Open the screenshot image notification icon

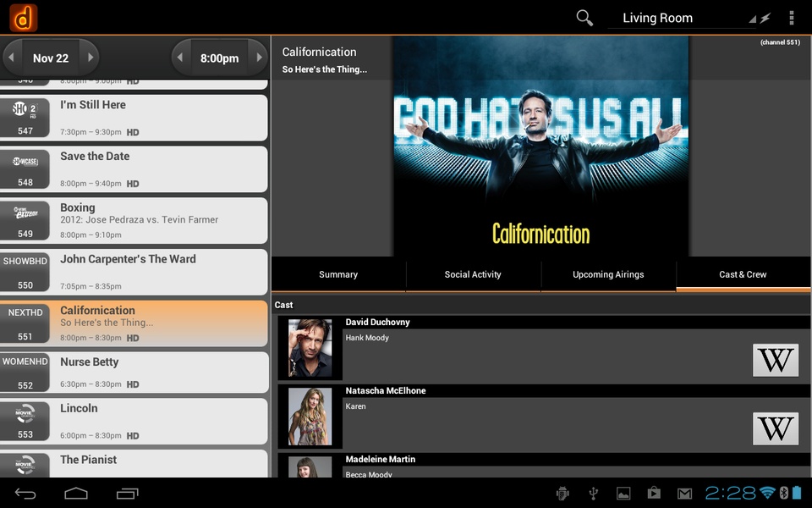[x=623, y=493]
